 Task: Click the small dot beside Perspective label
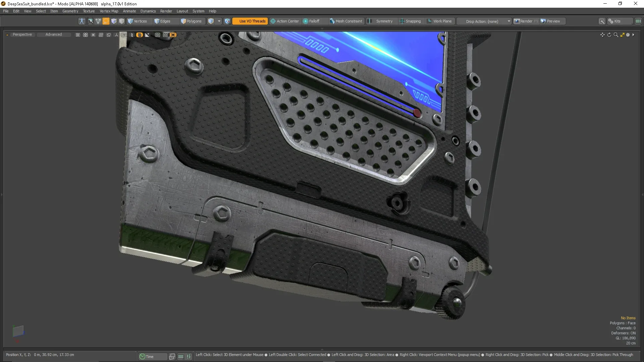(7, 35)
